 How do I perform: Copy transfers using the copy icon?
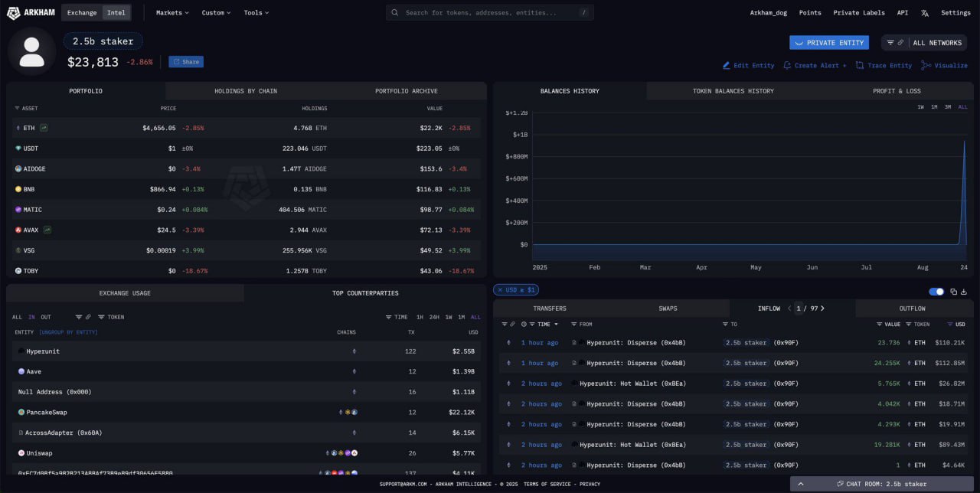pyautogui.click(x=953, y=292)
